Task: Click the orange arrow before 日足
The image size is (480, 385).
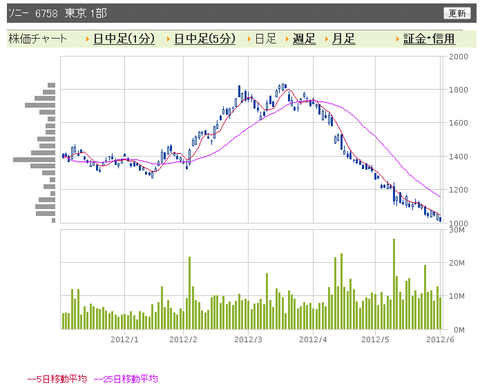Action: pyautogui.click(x=249, y=39)
